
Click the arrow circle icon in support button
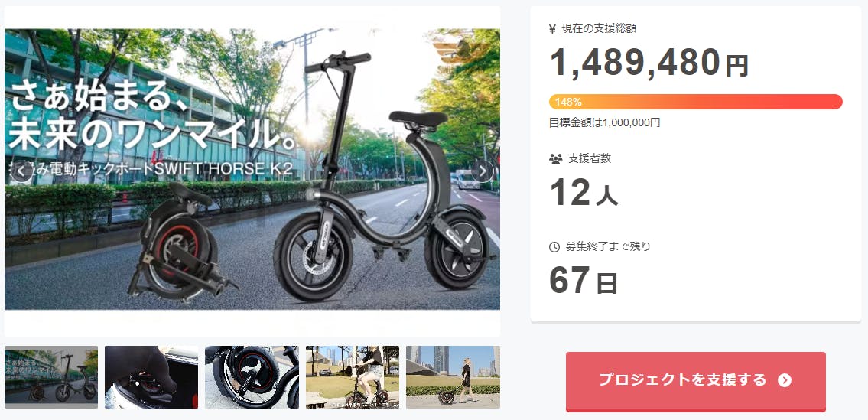pos(785,380)
